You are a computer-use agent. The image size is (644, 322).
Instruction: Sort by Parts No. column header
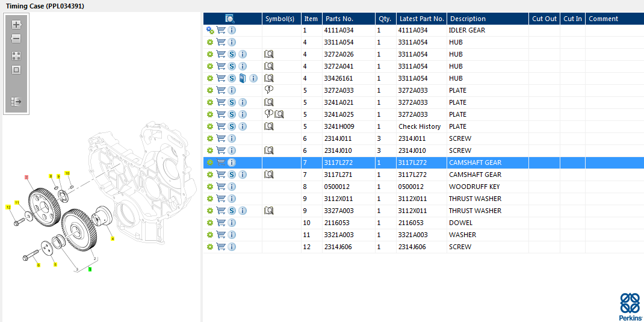(x=348, y=19)
